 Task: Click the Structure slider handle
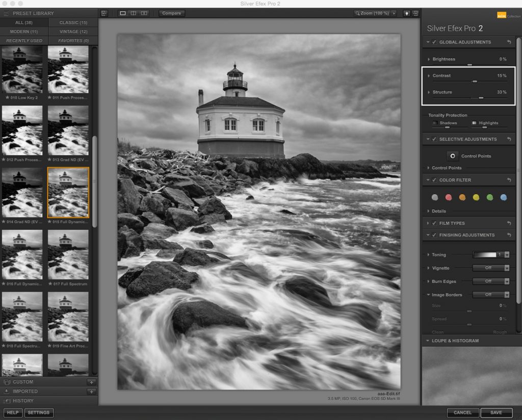pos(481,98)
